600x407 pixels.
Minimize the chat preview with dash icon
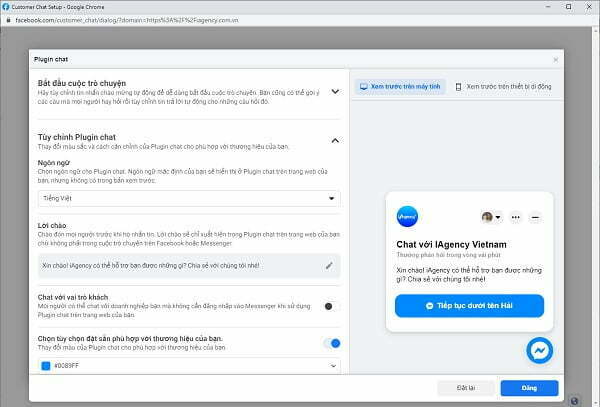[x=535, y=217]
